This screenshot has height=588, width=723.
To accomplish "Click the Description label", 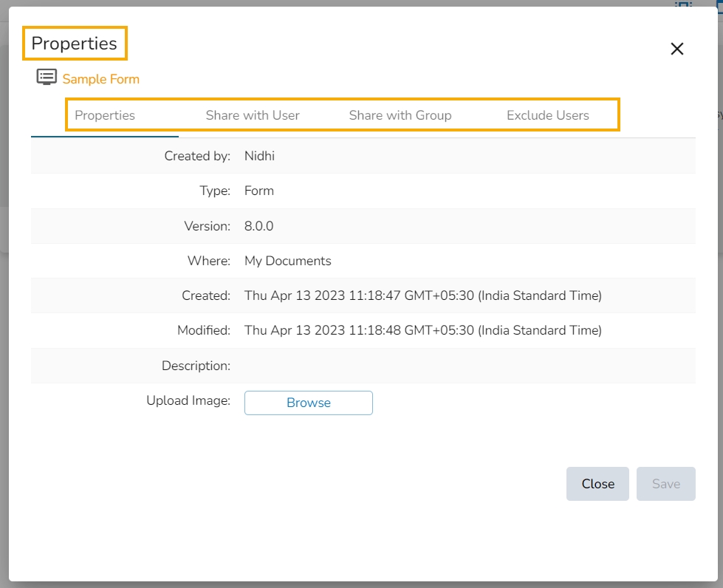I will coord(196,366).
